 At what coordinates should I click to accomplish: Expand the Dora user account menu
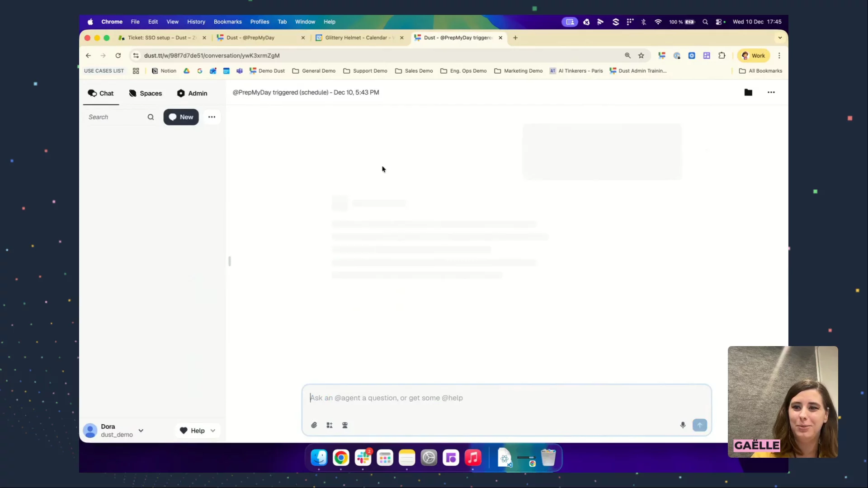point(141,431)
